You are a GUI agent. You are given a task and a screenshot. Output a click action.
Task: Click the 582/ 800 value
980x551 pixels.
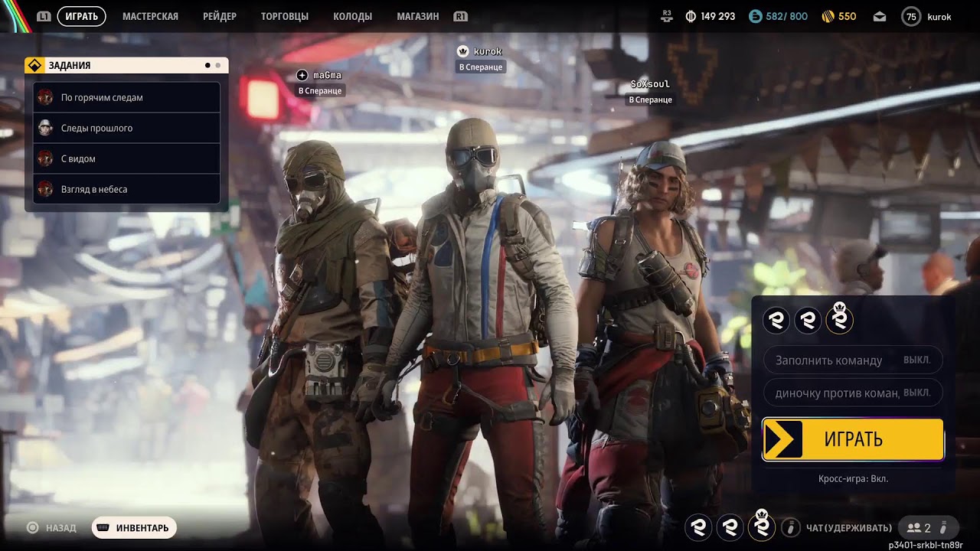[786, 16]
